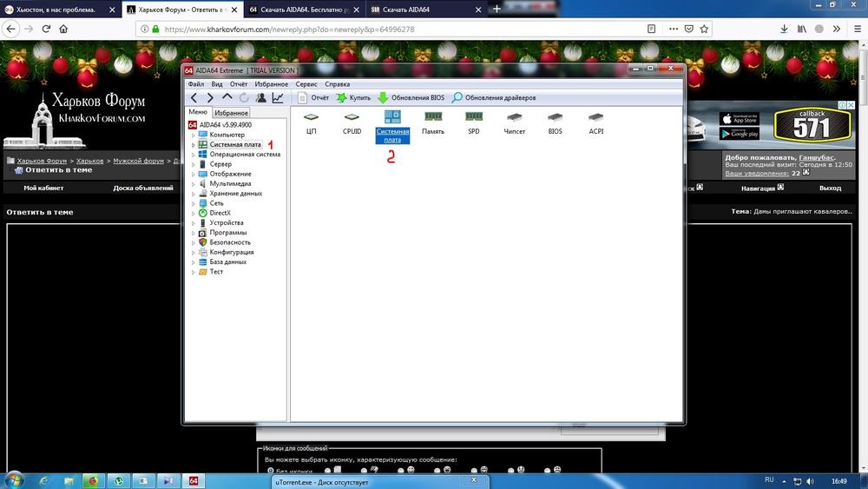Click Обновления драйверов in toolbar

(494, 97)
